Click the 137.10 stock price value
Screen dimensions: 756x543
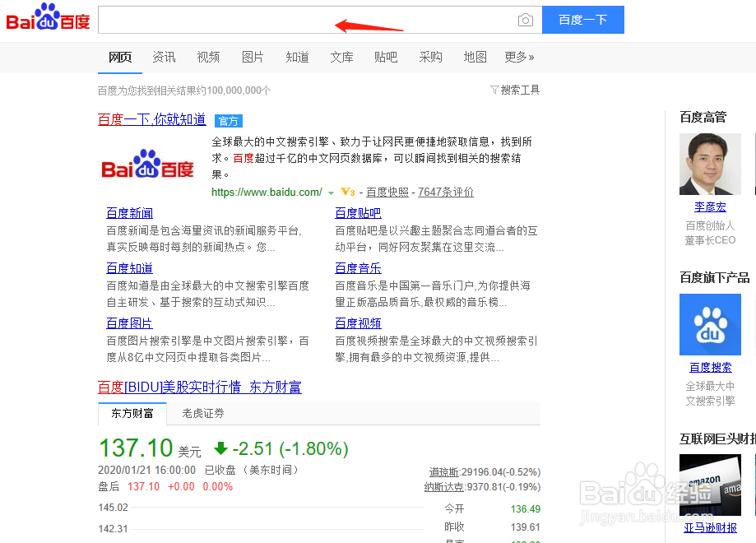(136, 448)
